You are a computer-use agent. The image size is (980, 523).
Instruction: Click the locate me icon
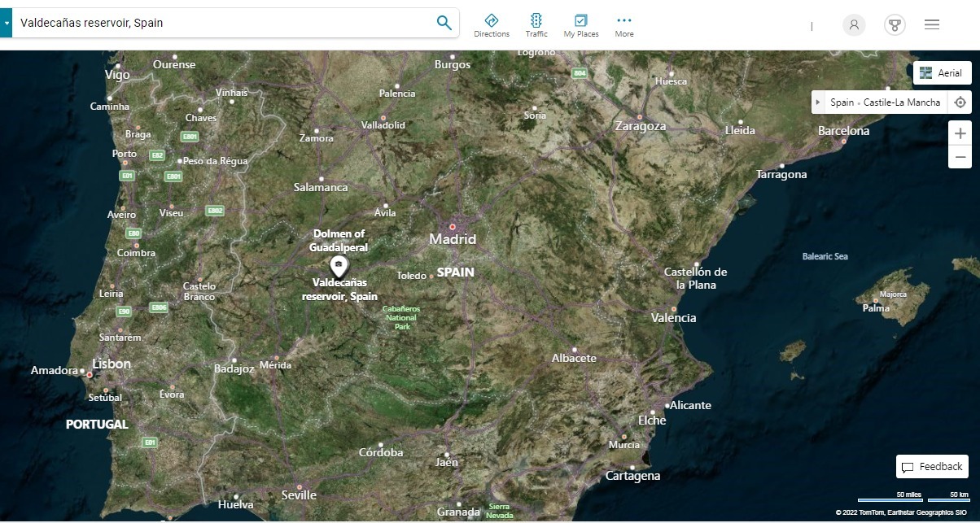[960, 102]
